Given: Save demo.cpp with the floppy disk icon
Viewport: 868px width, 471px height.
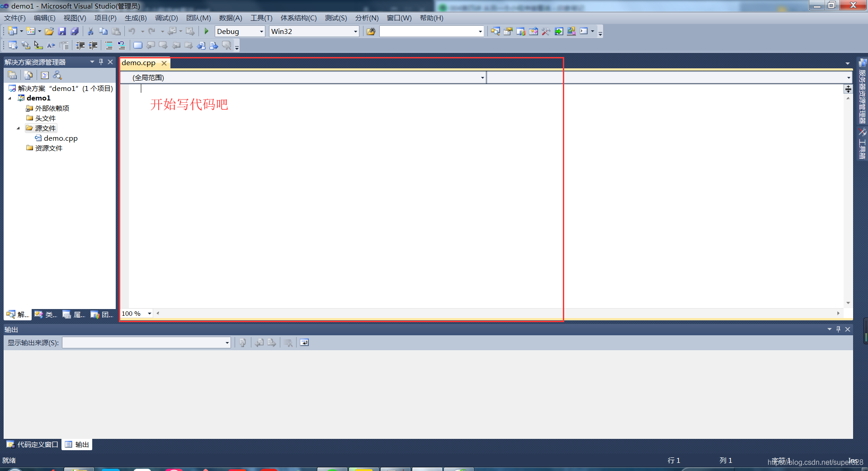Looking at the screenshot, I should pyautogui.click(x=62, y=31).
